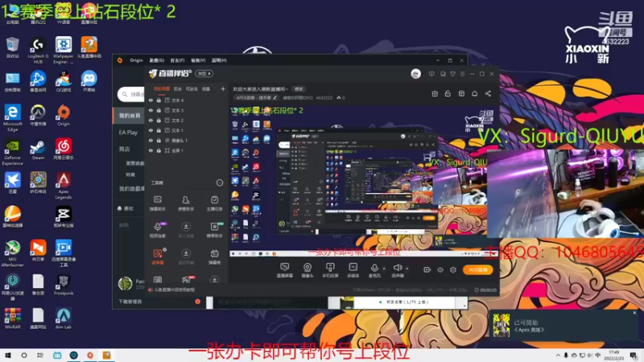Screen dimensions: 644x362
Task: Switch to the first scene tab in the stream app
Action: click(162, 88)
